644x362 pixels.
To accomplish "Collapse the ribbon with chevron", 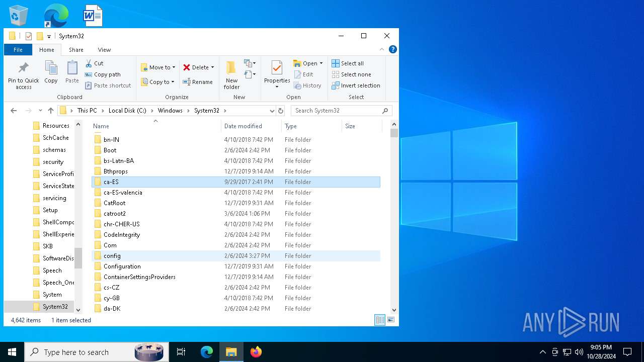I will pyautogui.click(x=382, y=49).
